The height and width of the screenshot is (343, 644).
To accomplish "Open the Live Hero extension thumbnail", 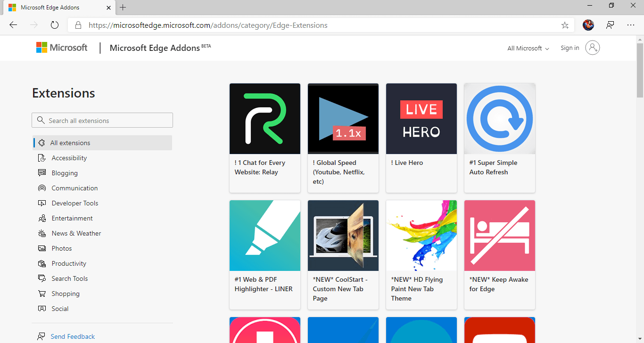I will 421,119.
